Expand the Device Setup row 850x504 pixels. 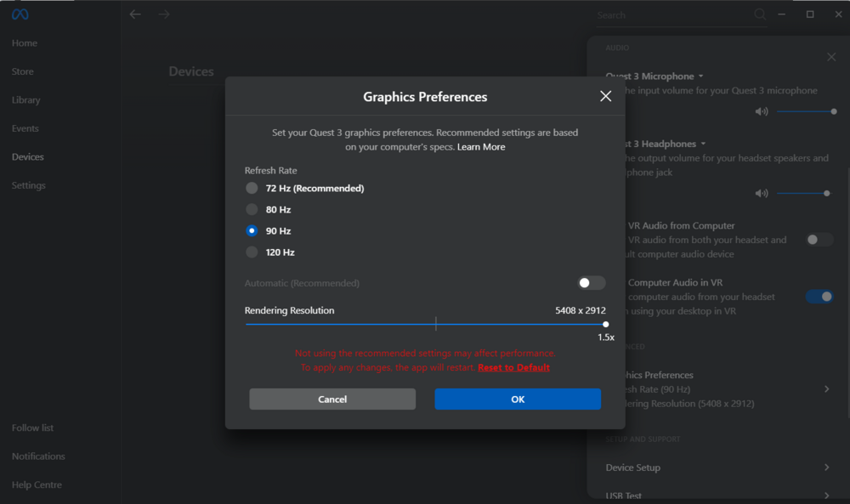click(x=826, y=467)
